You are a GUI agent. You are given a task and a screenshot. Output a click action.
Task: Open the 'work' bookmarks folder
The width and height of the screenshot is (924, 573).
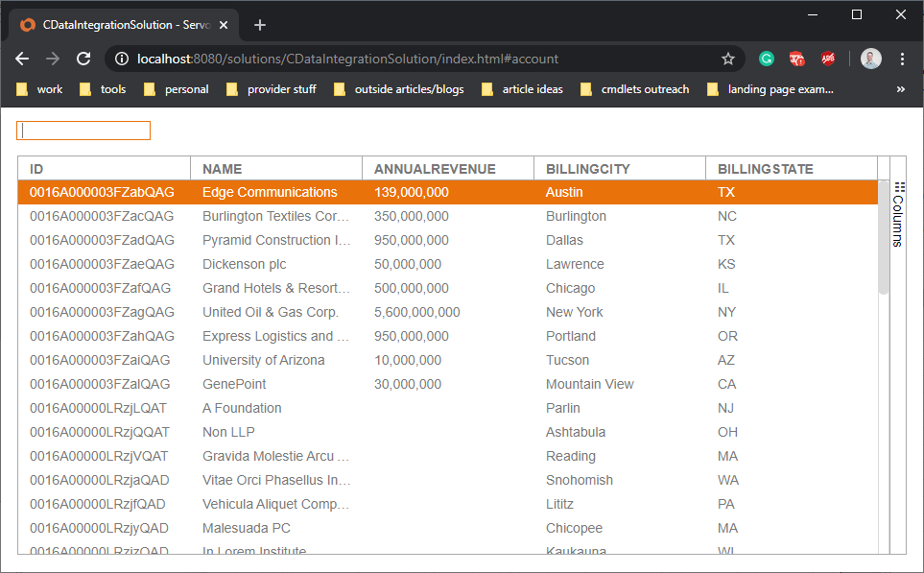coord(40,89)
